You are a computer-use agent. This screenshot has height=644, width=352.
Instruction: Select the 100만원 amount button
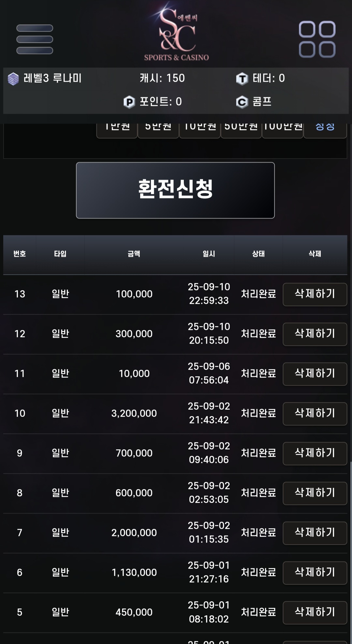[x=283, y=130]
